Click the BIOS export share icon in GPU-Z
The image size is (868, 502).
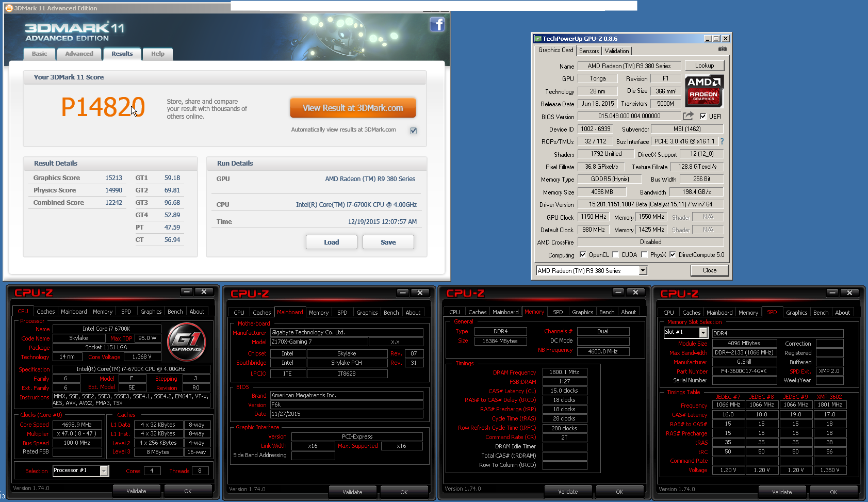click(688, 116)
